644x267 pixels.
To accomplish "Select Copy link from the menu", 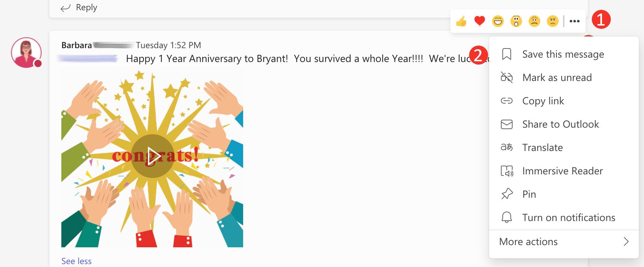I will tap(564, 101).
